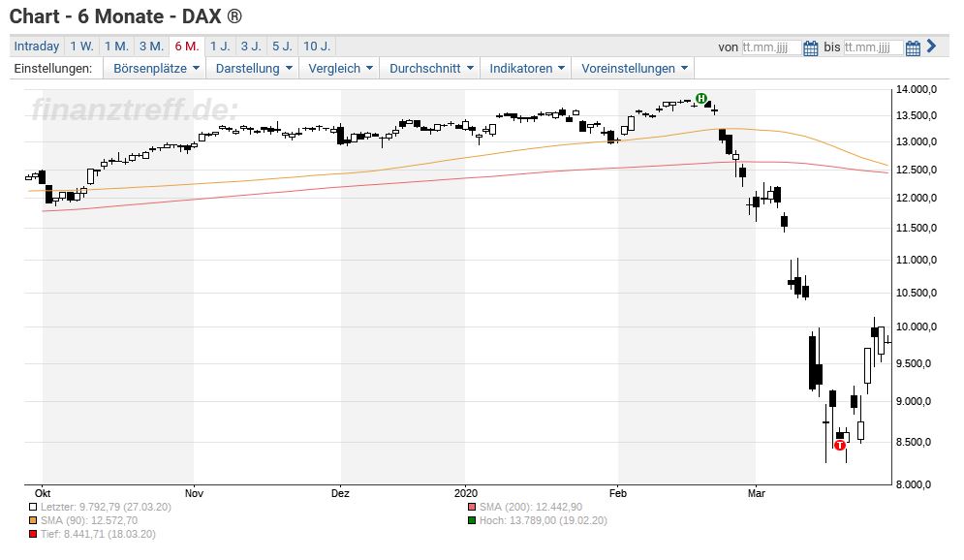This screenshot has height=560, width=964.
Task: Open the 'von' date calendar picker
Action: point(811,47)
